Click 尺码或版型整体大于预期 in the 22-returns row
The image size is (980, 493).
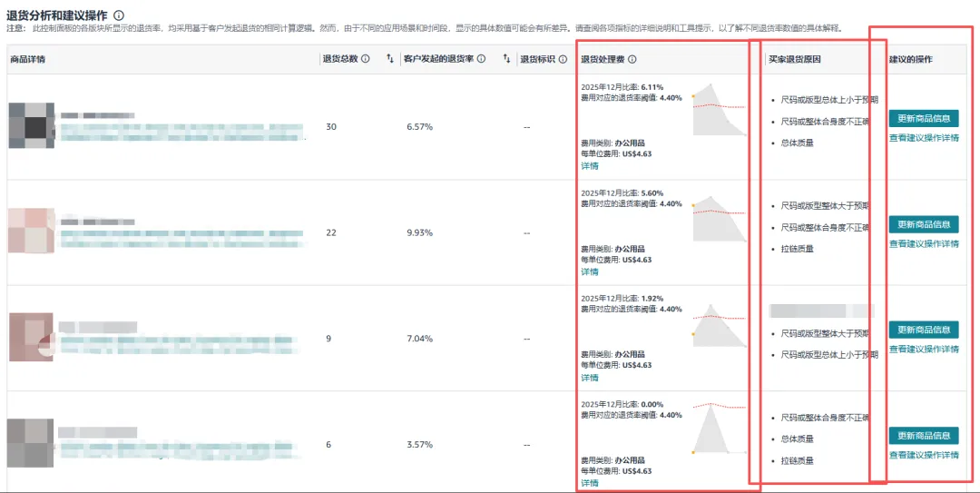point(824,205)
